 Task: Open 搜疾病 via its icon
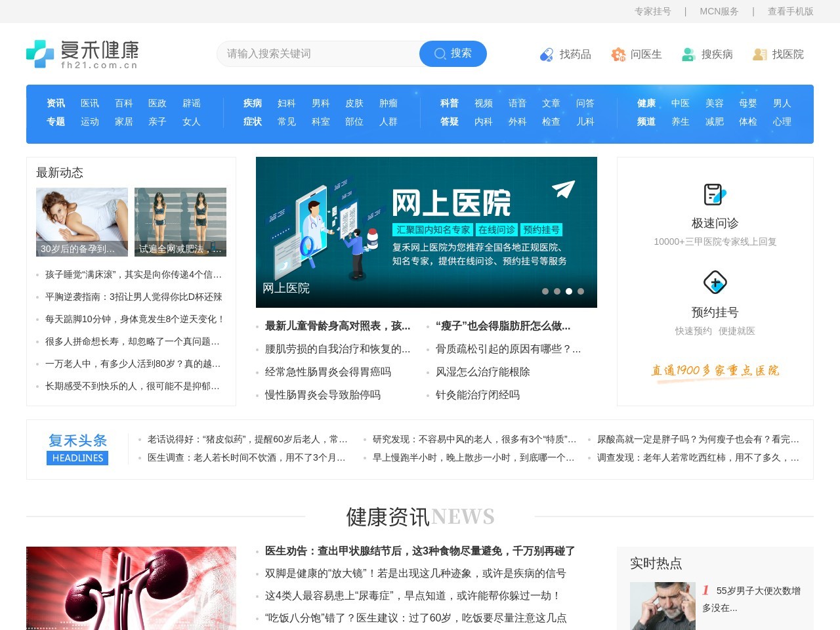[x=688, y=54]
